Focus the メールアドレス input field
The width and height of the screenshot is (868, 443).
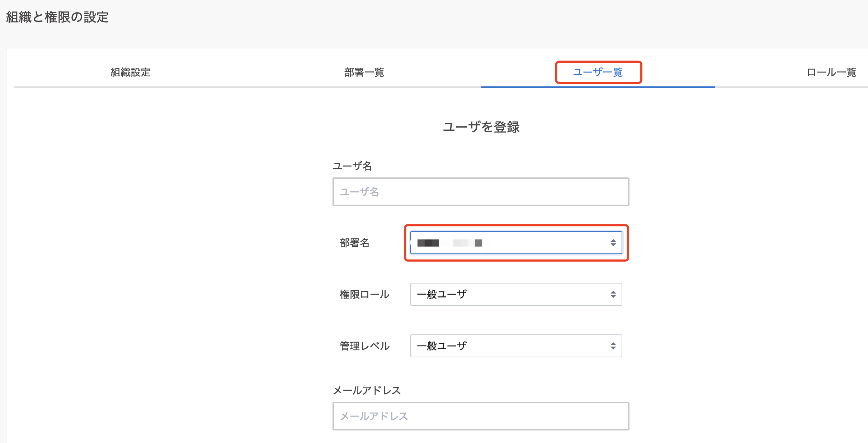(481, 416)
